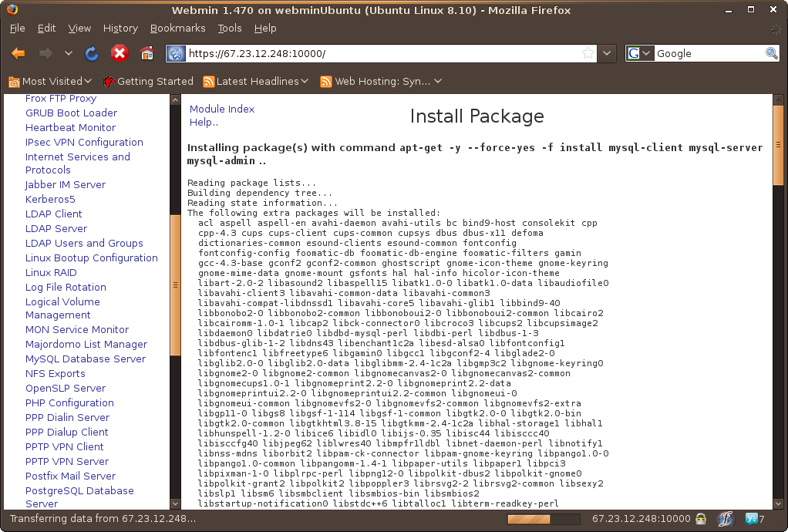This screenshot has width=788, height=532.
Task: Open the History menu
Action: coord(120,28)
